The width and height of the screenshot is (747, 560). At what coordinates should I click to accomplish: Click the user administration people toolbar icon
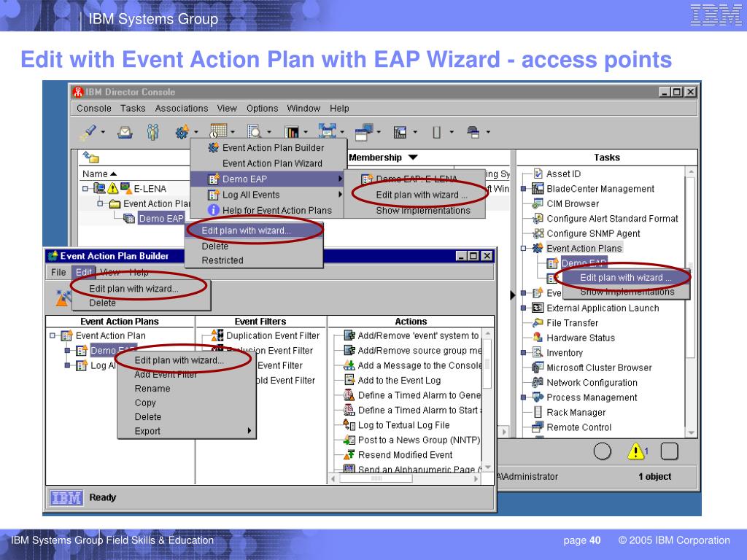[152, 132]
